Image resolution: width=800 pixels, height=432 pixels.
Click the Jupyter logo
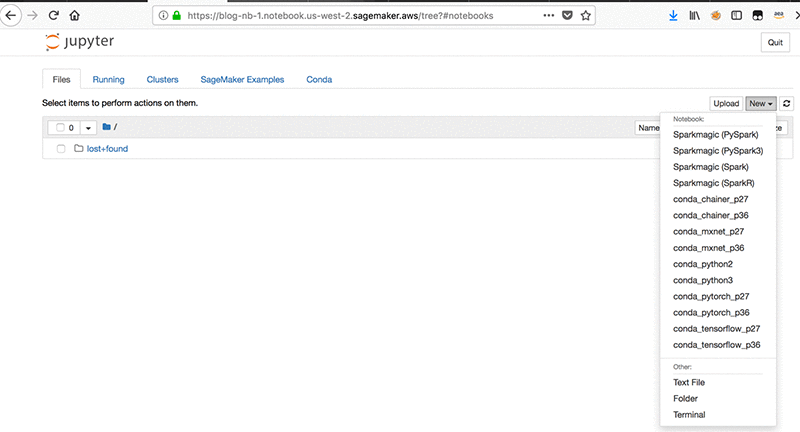point(80,41)
